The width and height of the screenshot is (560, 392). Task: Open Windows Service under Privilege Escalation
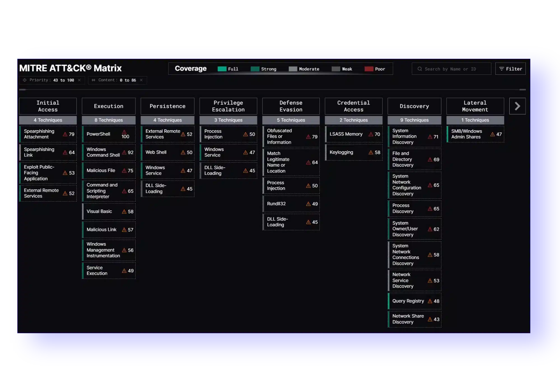228,152
